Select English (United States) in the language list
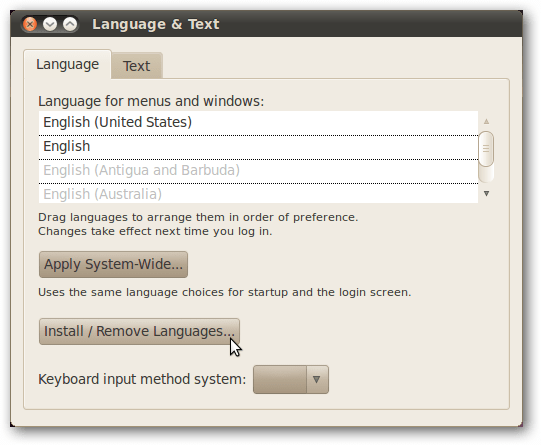 coord(258,122)
